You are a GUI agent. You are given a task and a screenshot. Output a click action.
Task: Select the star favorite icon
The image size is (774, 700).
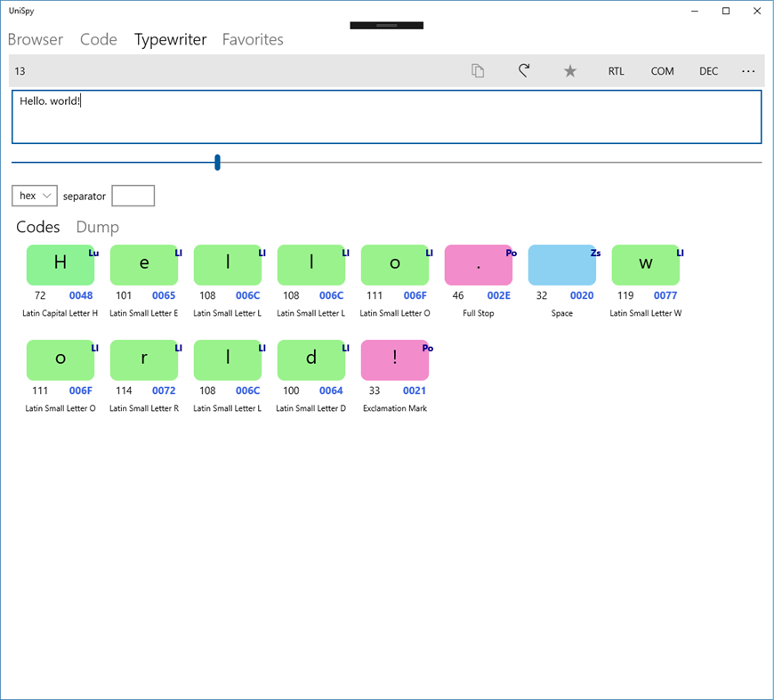tap(570, 71)
